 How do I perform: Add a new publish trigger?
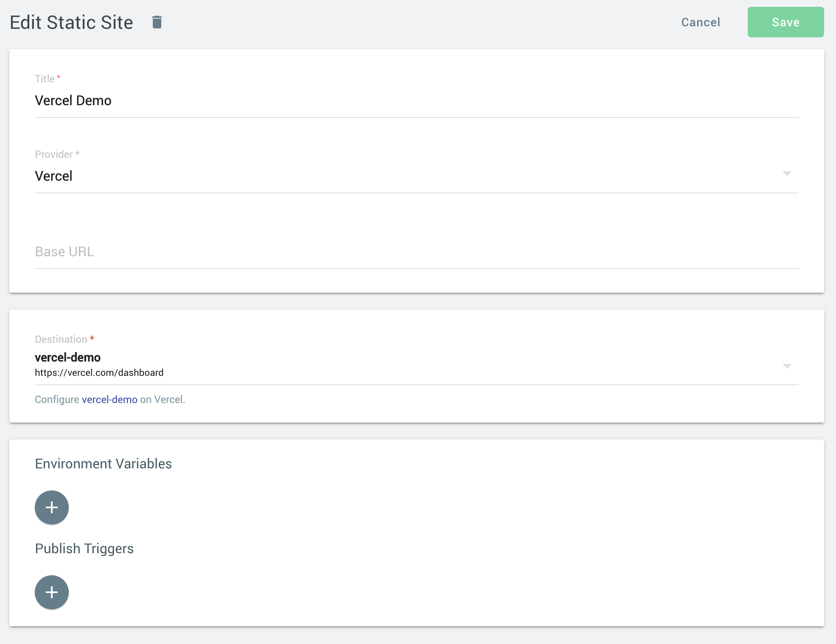[52, 592]
